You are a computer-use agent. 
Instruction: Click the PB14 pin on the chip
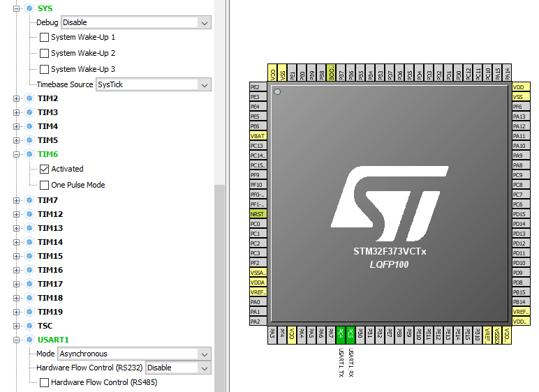(521, 302)
